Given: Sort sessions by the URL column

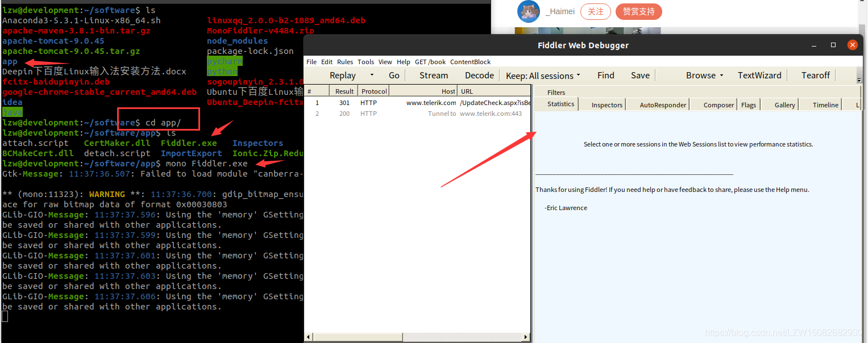Looking at the screenshot, I should [x=494, y=91].
